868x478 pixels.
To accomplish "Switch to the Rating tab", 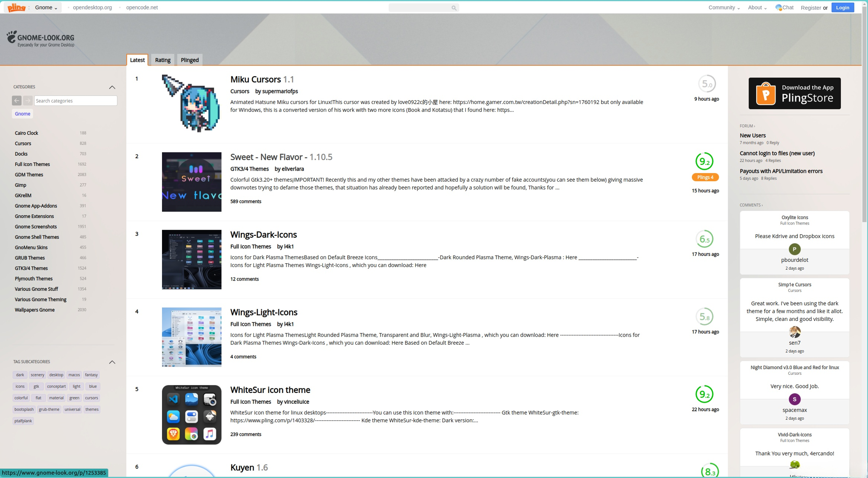I will click(x=162, y=60).
